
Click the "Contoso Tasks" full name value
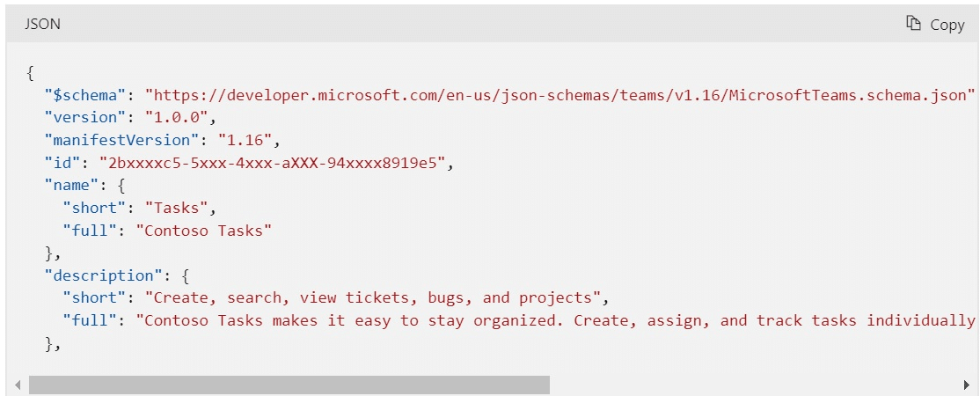pos(203,231)
